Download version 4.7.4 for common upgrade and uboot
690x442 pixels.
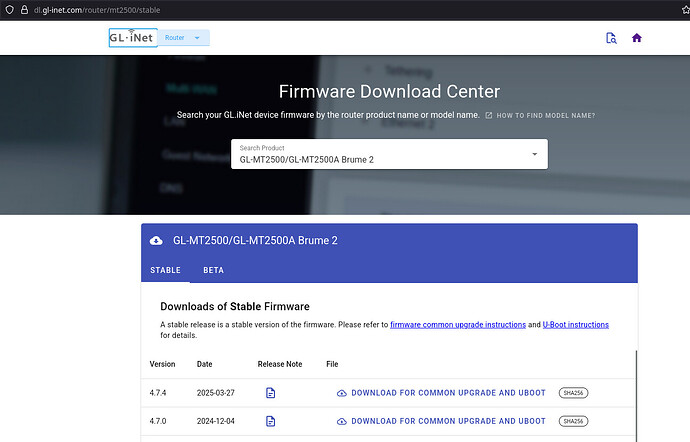point(441,393)
